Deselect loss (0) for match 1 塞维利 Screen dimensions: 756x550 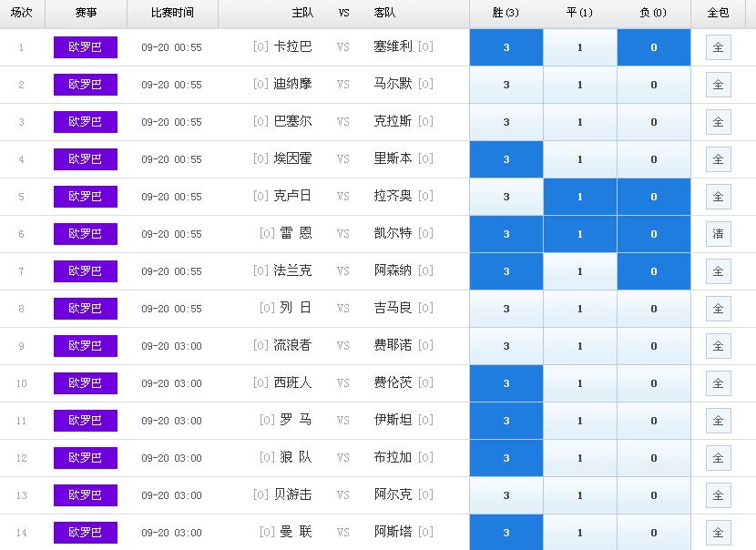click(654, 47)
